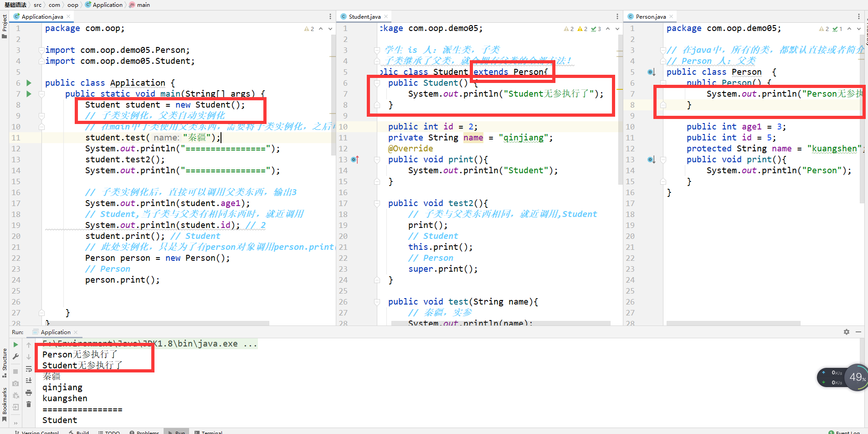This screenshot has height=434, width=868.
Task: Collapse the test(String name) method fold
Action: click(x=377, y=302)
